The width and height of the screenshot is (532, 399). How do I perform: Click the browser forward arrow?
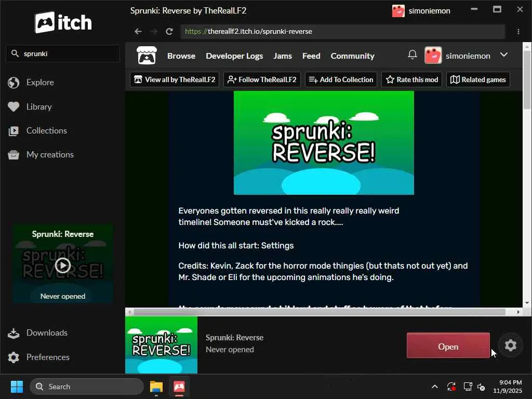pyautogui.click(x=154, y=32)
